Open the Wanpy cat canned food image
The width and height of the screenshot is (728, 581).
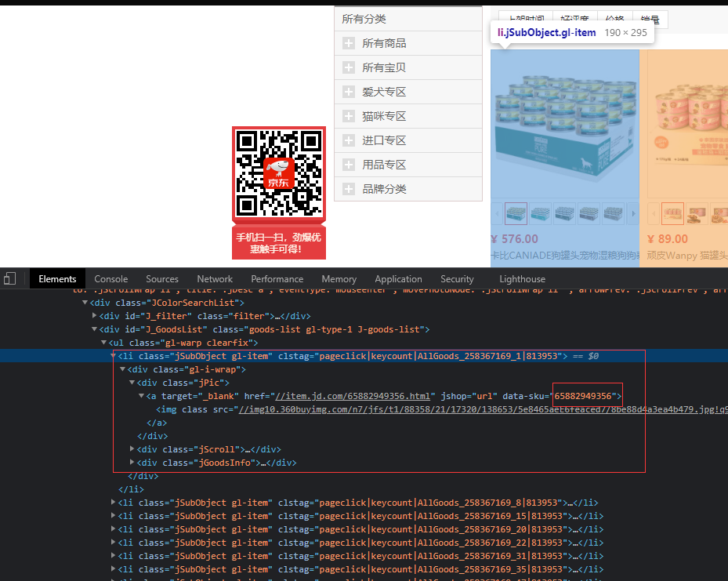(687, 125)
